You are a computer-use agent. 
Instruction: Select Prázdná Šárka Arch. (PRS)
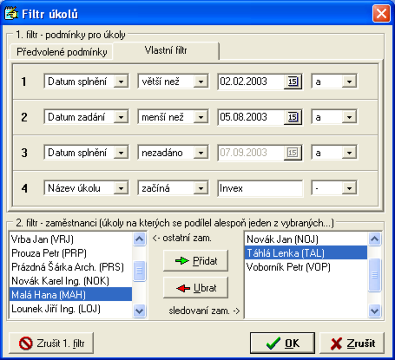tap(71, 267)
